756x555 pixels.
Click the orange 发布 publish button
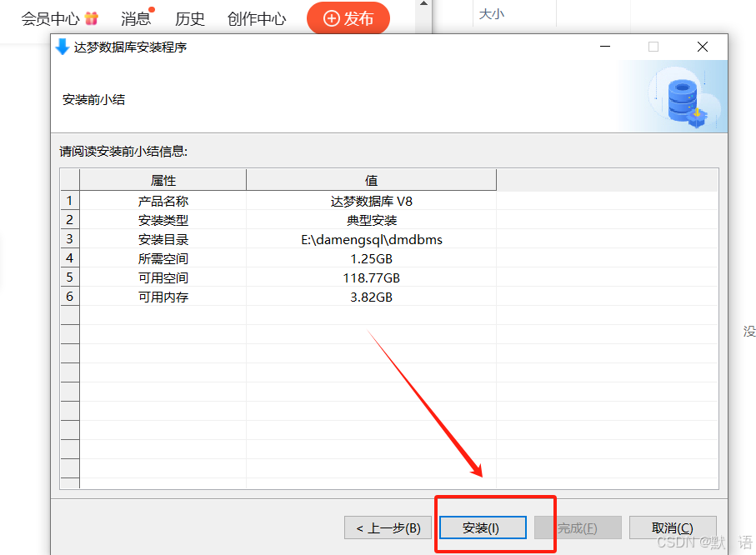pyautogui.click(x=348, y=18)
